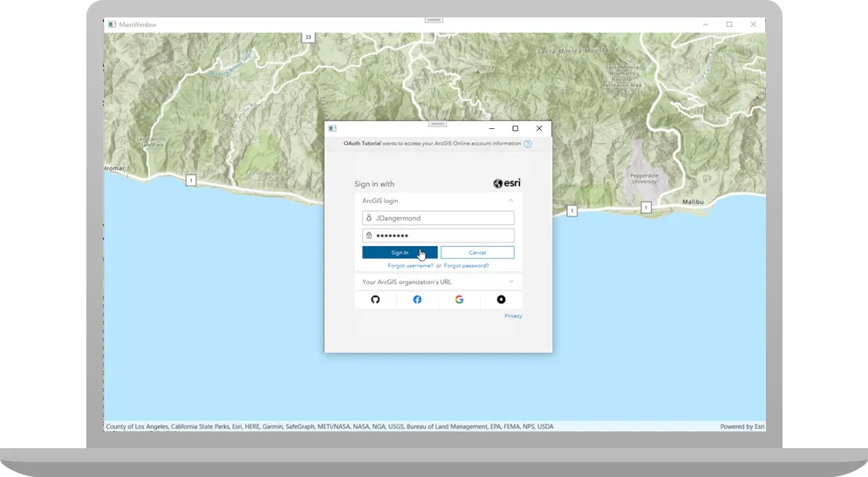Click the MainWindow title bar app icon
The image size is (868, 477).
tap(112, 24)
